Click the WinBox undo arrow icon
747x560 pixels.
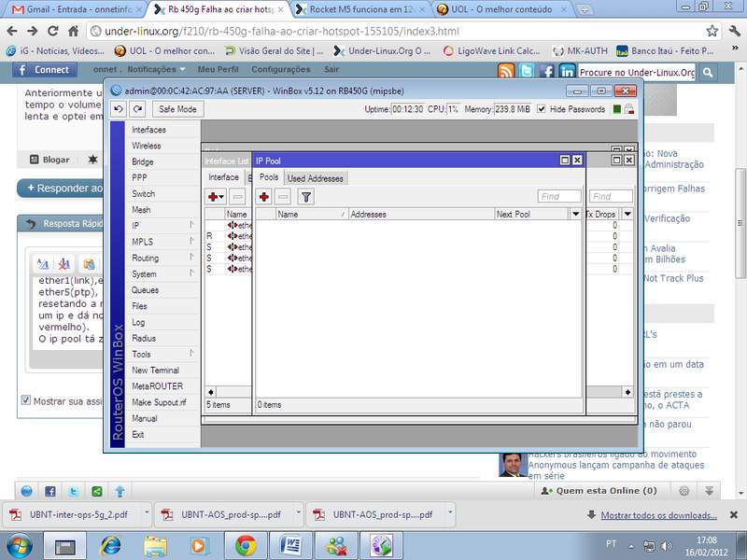(119, 109)
